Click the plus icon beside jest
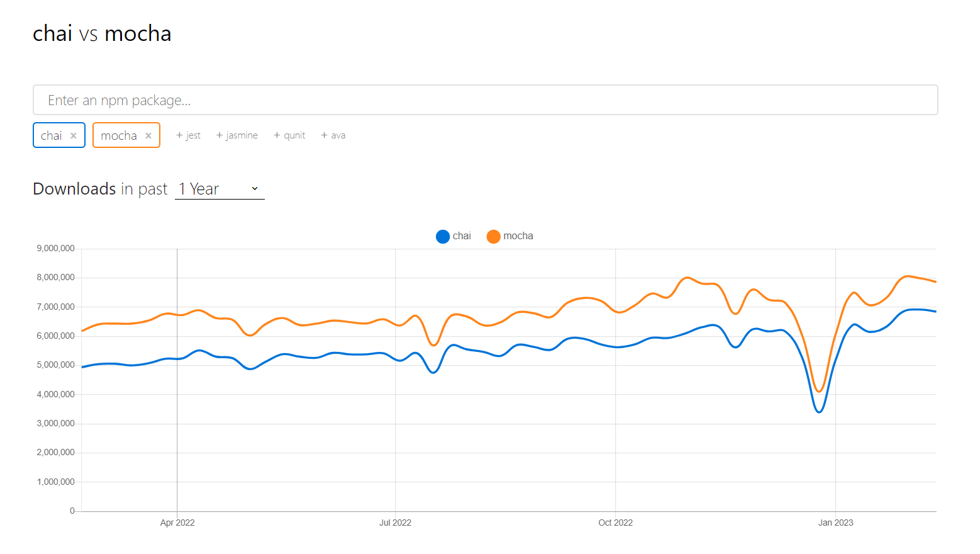Image resolution: width=980 pixels, height=554 pixels. click(x=179, y=135)
